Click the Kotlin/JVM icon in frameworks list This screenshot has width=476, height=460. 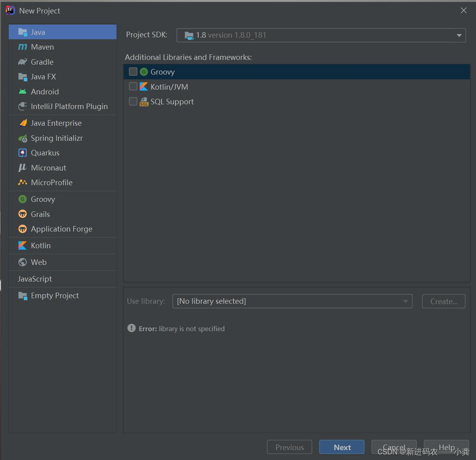tap(144, 86)
